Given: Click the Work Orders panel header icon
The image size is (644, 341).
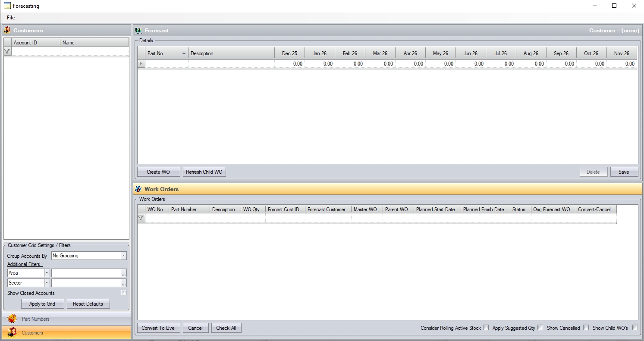Looking at the screenshot, I should coord(138,189).
